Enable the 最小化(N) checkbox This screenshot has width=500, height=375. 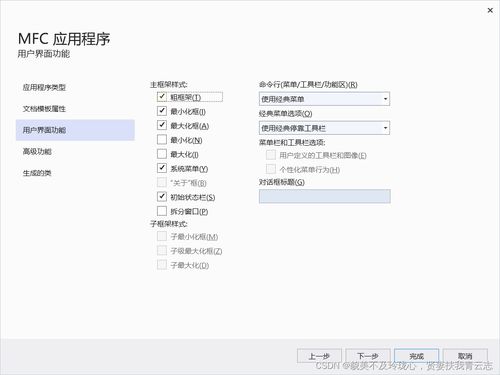pyautogui.click(x=162, y=140)
